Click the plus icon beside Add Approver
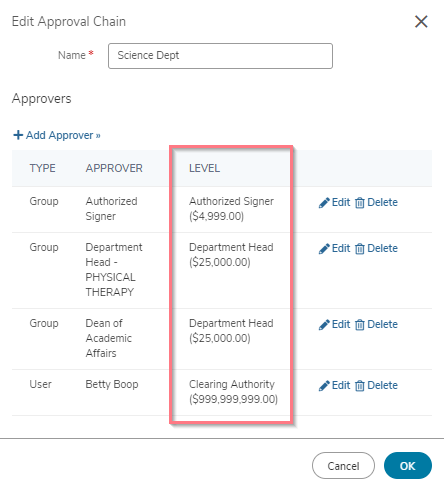The width and height of the screenshot is (444, 491). [18, 135]
